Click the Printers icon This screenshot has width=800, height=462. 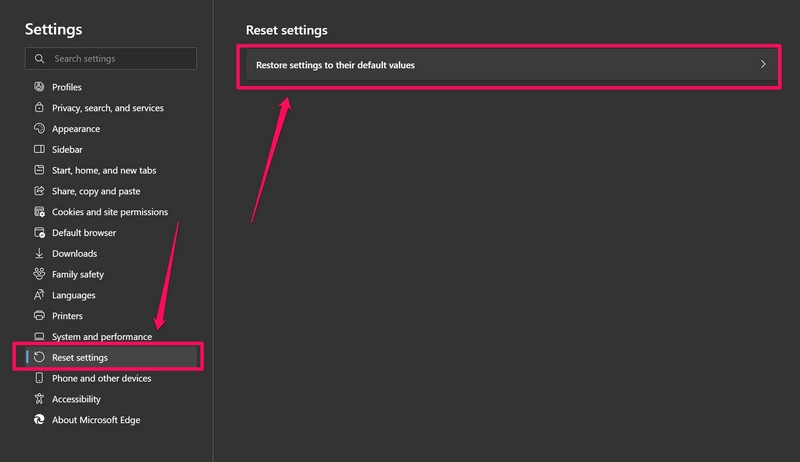39,316
